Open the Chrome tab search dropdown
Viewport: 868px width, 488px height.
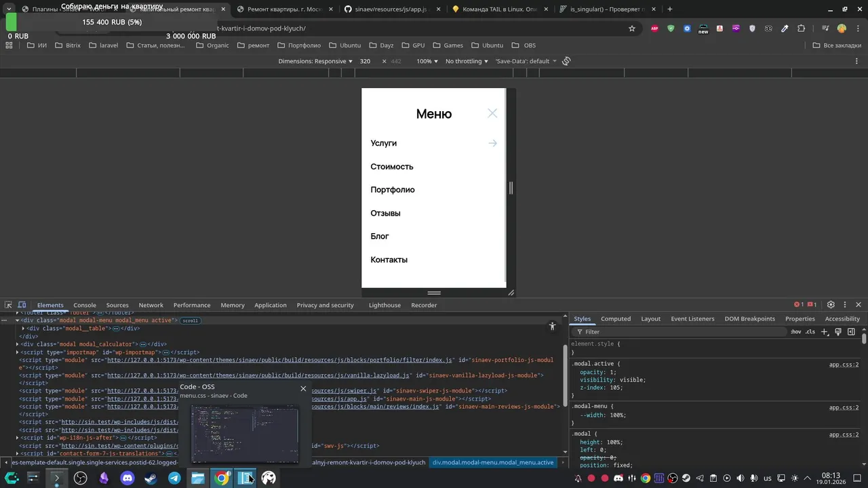click(x=9, y=9)
